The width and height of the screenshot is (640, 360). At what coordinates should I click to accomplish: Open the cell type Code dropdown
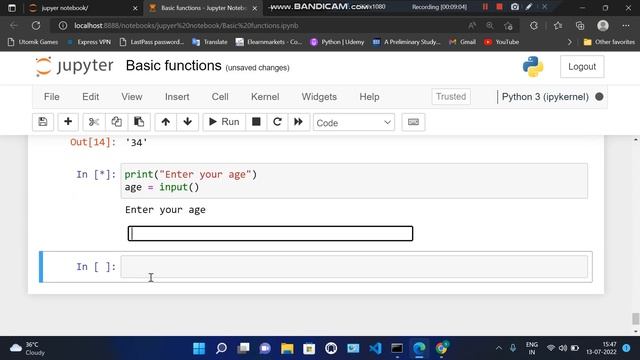(353, 122)
